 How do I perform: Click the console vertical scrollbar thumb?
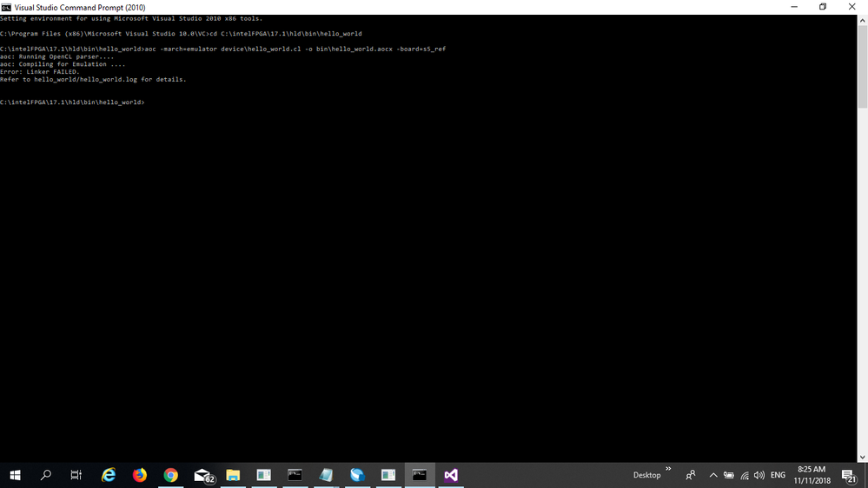tap(863, 66)
